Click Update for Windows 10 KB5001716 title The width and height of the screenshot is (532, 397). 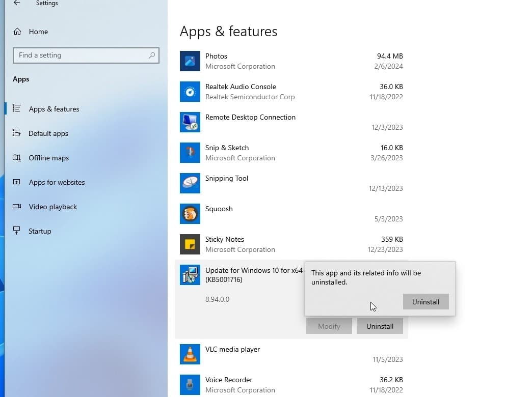point(255,275)
